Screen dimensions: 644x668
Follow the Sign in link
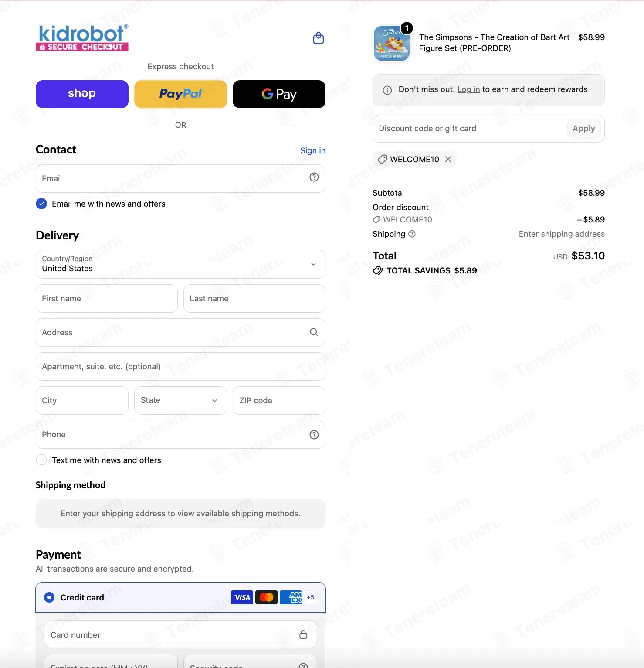pyautogui.click(x=313, y=150)
